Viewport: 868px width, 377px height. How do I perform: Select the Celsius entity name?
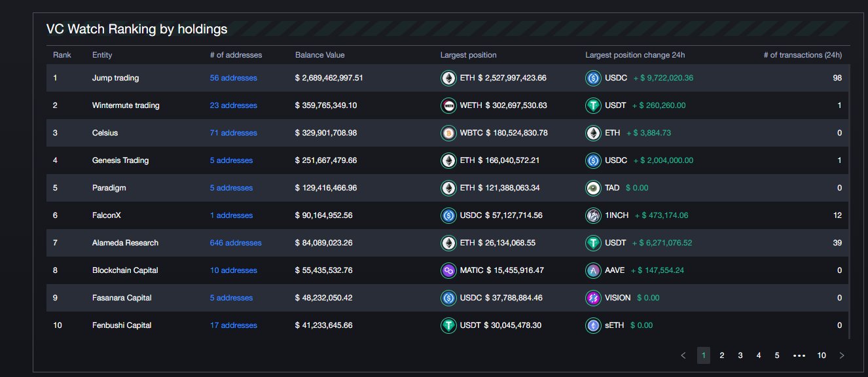coord(105,133)
